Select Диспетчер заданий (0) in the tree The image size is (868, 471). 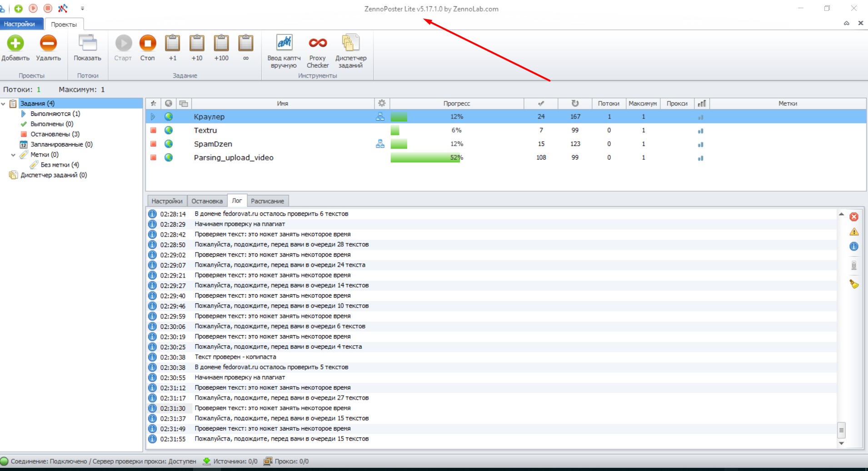point(54,175)
